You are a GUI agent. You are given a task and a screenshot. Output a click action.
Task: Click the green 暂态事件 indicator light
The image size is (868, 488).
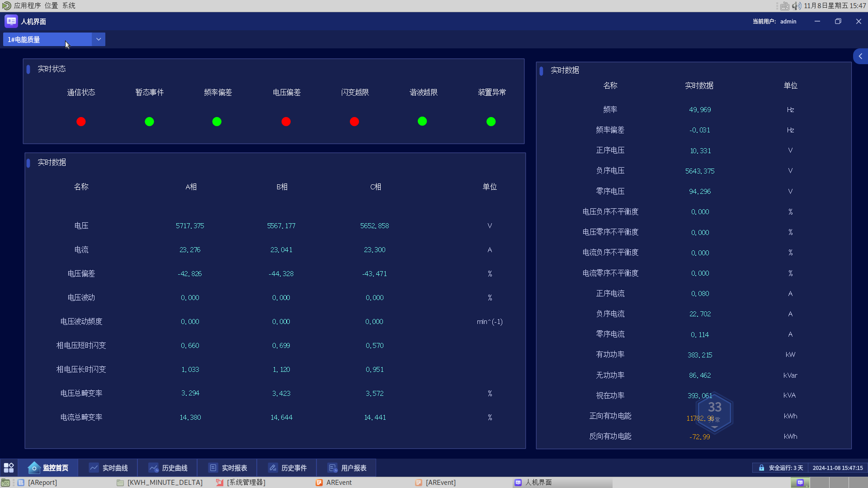149,122
